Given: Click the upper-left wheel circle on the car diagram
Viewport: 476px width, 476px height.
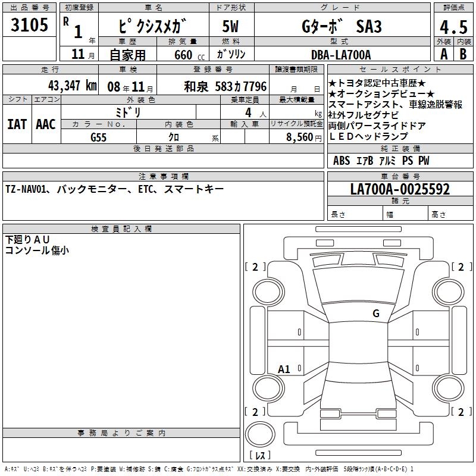Looking at the screenshot, I should click(x=268, y=293).
